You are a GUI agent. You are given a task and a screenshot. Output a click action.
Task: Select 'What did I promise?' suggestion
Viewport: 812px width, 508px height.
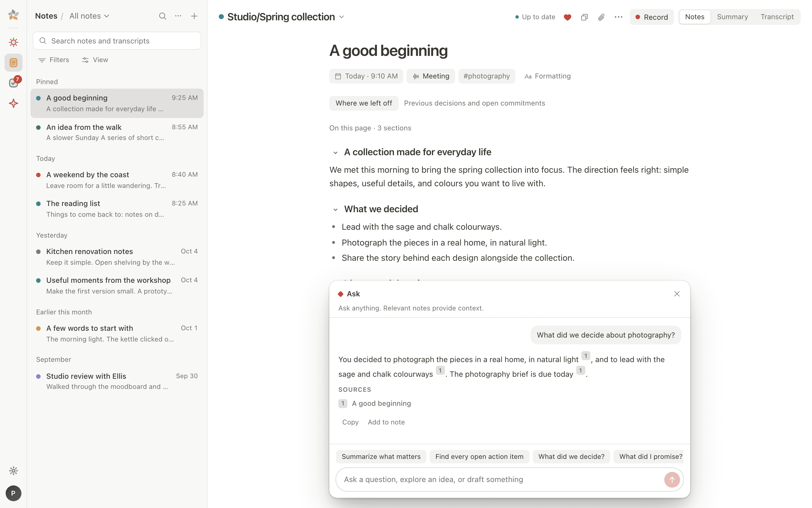pos(649,457)
